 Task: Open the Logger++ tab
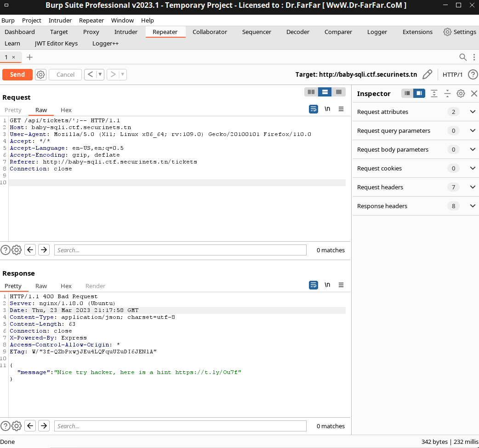[x=105, y=43]
